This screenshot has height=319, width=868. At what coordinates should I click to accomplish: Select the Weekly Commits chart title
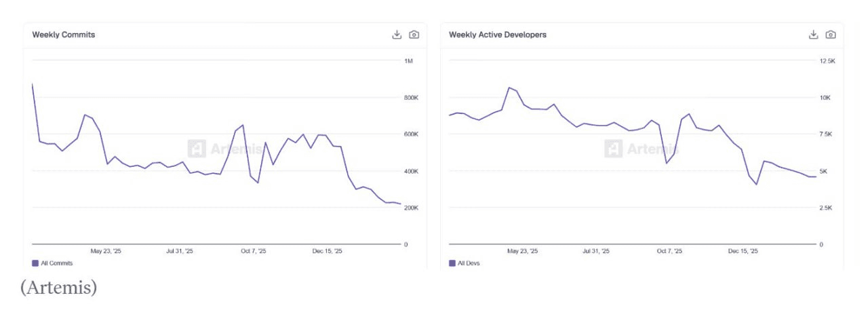pyautogui.click(x=64, y=35)
